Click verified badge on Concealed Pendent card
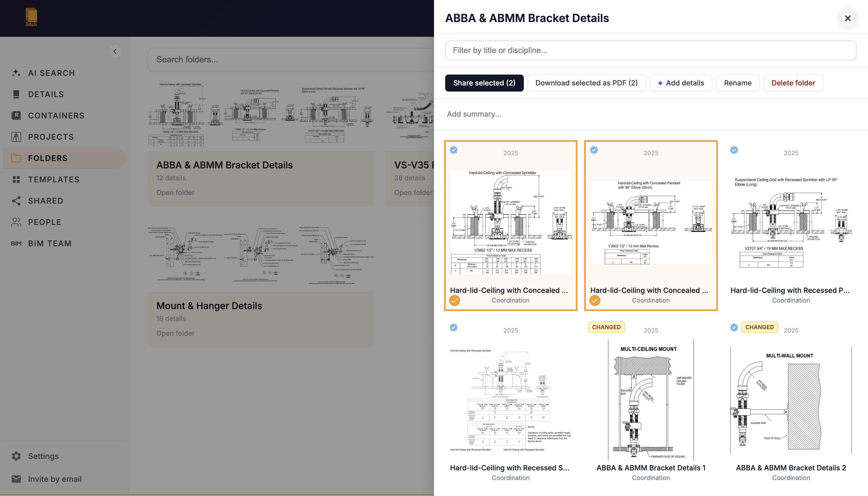The width and height of the screenshot is (868, 496). coord(594,150)
